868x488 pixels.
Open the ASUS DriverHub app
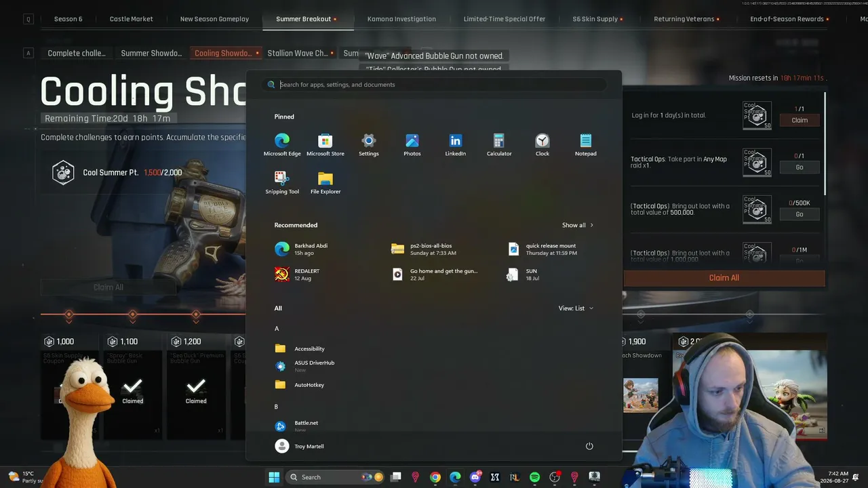pos(304,366)
